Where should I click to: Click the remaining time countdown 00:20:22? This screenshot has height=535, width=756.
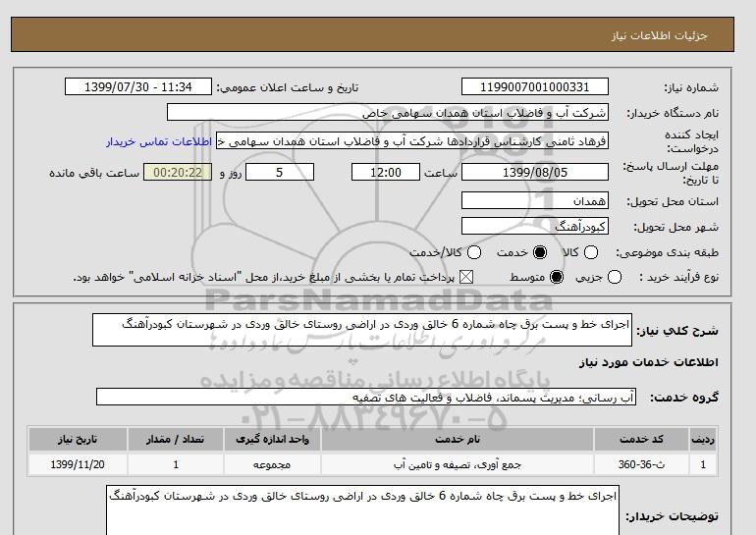(178, 173)
